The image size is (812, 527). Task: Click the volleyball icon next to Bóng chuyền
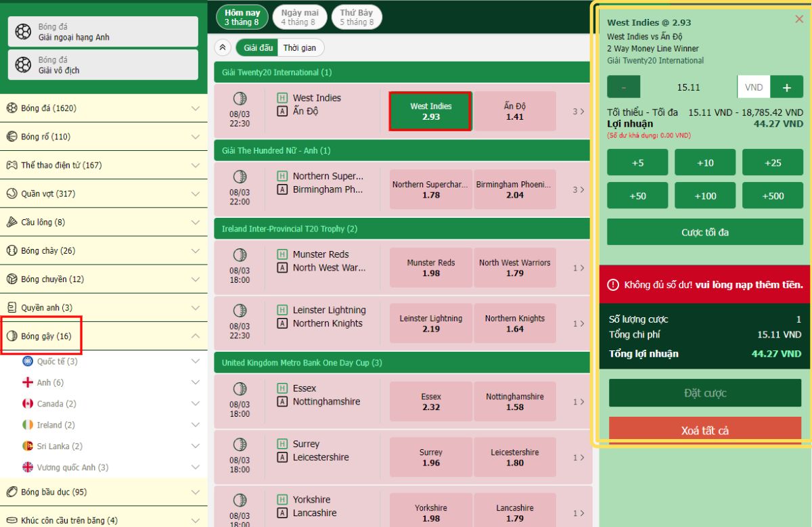[x=12, y=279]
